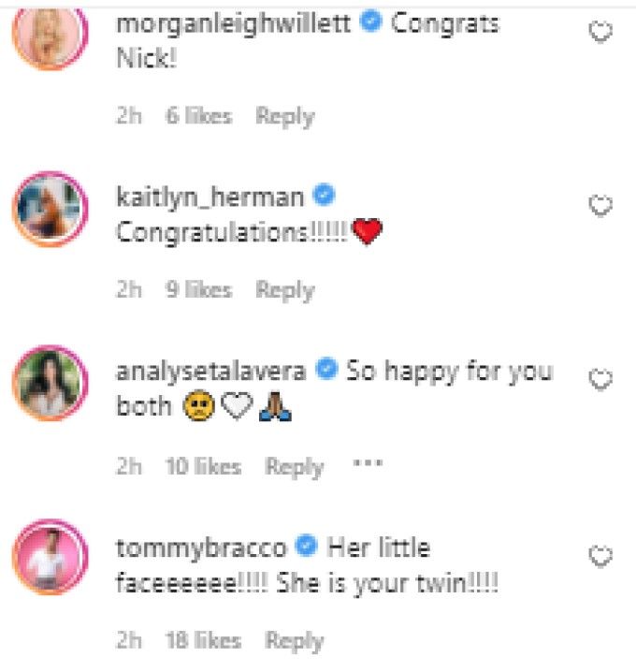636x672 pixels.
Task: Open more options on analysetalavera's comment
Action: coord(368,463)
